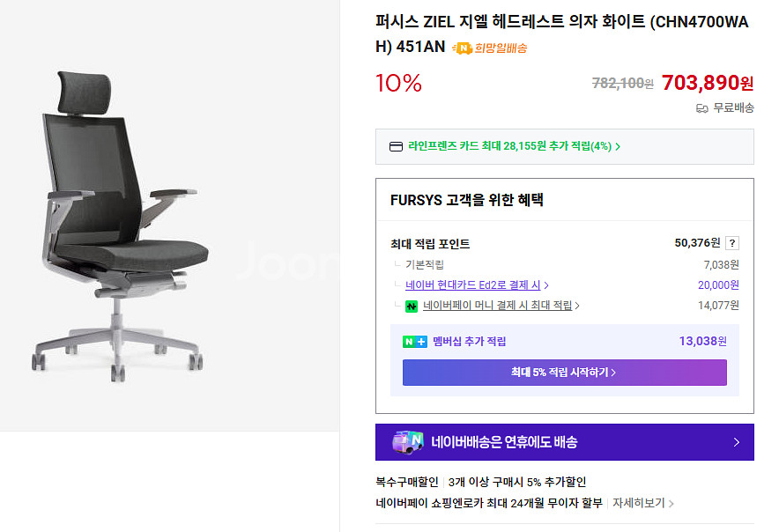This screenshot has height=532, width=779.
Task: Click the N+ membership icon
Action: pos(414,342)
